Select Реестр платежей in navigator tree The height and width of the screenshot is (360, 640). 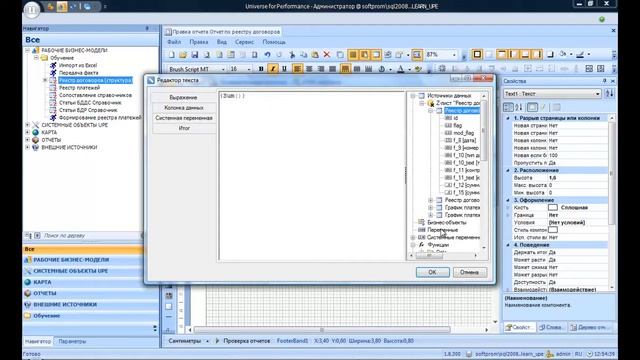[79, 88]
